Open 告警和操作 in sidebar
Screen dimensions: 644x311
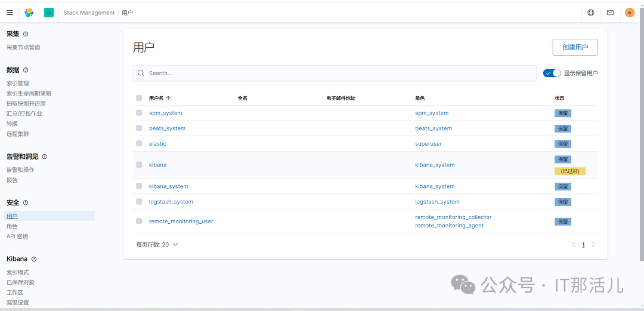(x=20, y=170)
